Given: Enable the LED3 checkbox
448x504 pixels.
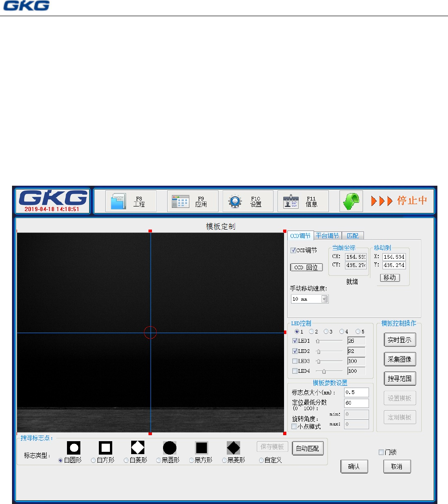Looking at the screenshot, I should coord(295,361).
